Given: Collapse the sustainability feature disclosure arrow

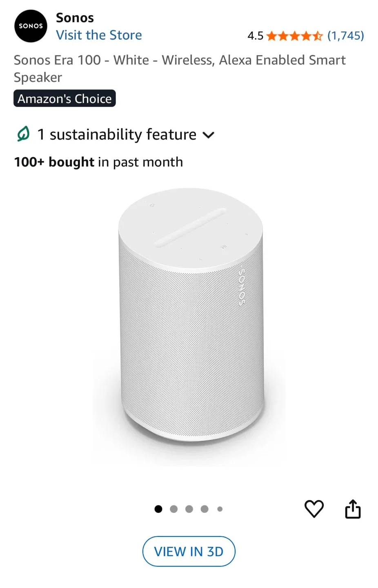Looking at the screenshot, I should click(x=209, y=135).
